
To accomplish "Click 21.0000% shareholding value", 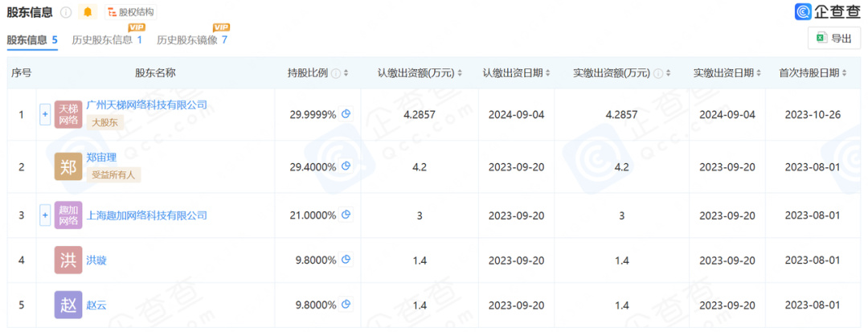I will point(313,215).
